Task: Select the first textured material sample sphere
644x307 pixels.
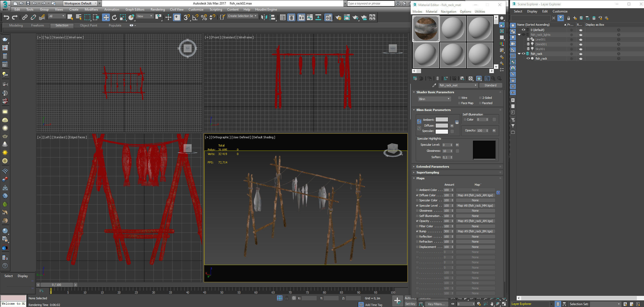Action: pos(426,29)
